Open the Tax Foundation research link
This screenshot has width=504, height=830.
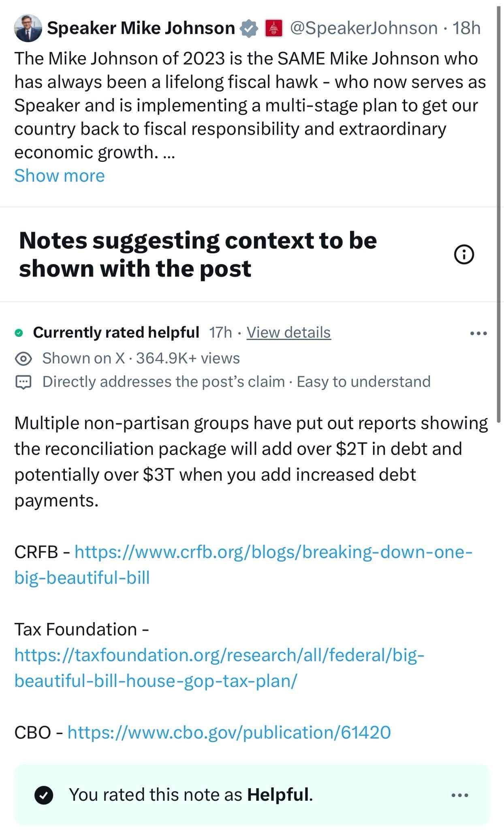(219, 668)
